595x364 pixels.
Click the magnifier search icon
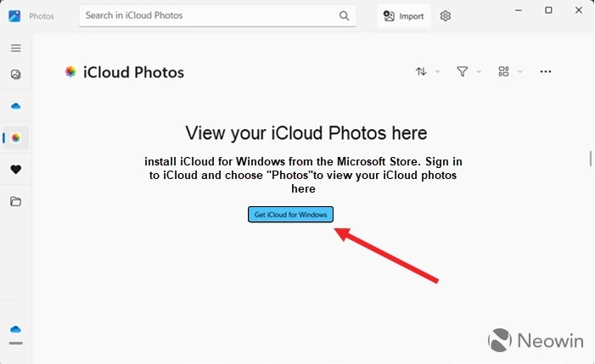pyautogui.click(x=344, y=15)
